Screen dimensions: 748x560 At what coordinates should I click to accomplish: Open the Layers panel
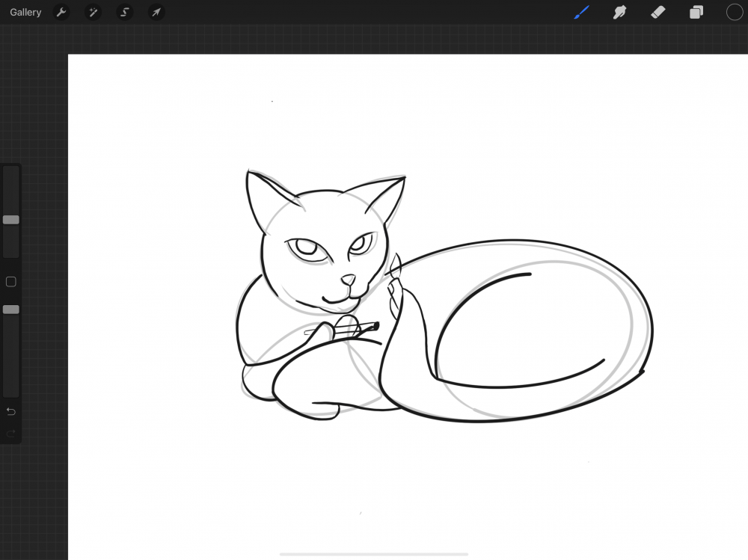point(696,13)
